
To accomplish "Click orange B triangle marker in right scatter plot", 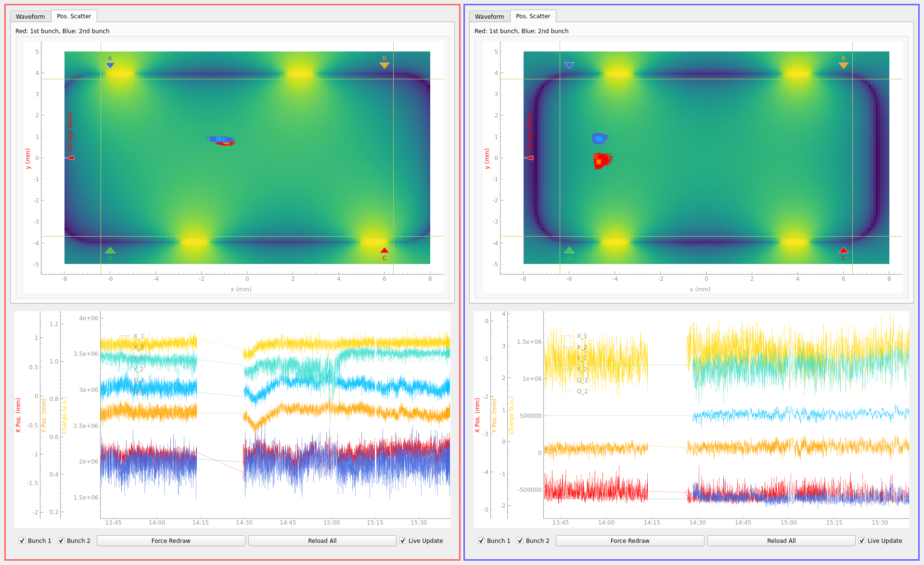I will click(x=843, y=65).
